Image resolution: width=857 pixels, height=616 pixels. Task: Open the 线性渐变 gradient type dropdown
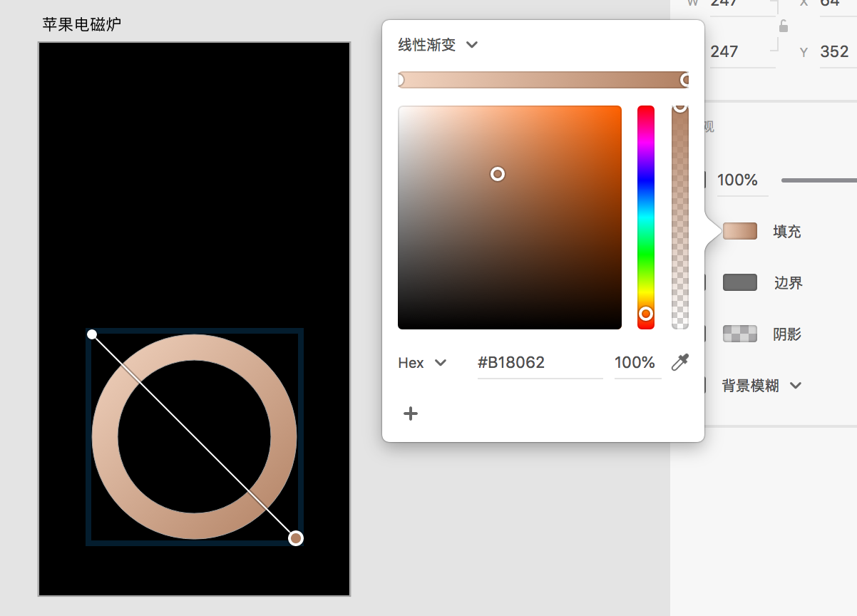click(438, 45)
